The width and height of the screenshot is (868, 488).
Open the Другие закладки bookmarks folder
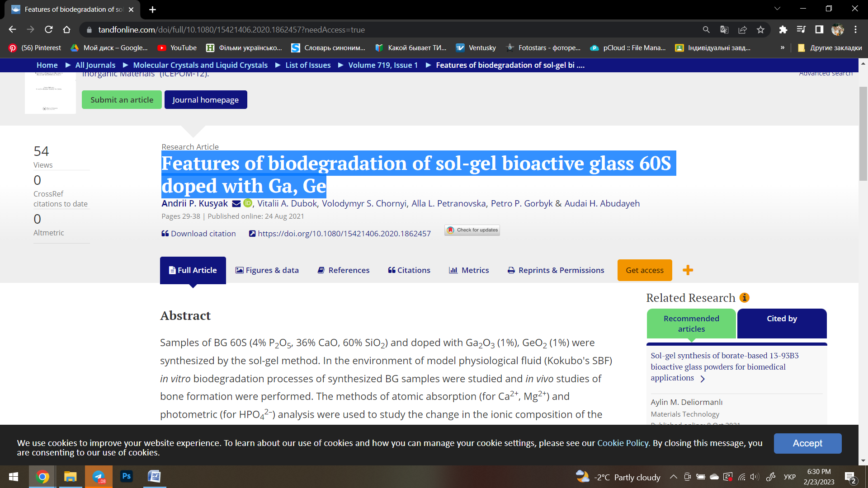pos(830,48)
